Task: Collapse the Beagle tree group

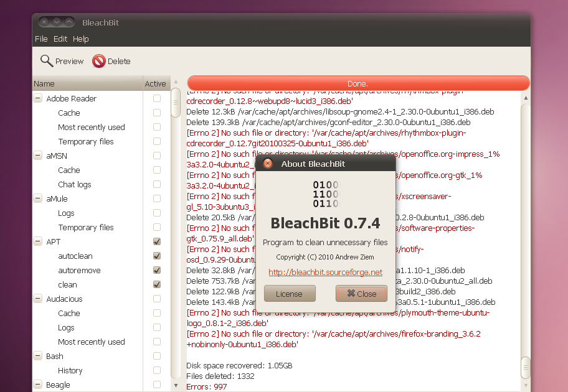Action: tap(38, 385)
